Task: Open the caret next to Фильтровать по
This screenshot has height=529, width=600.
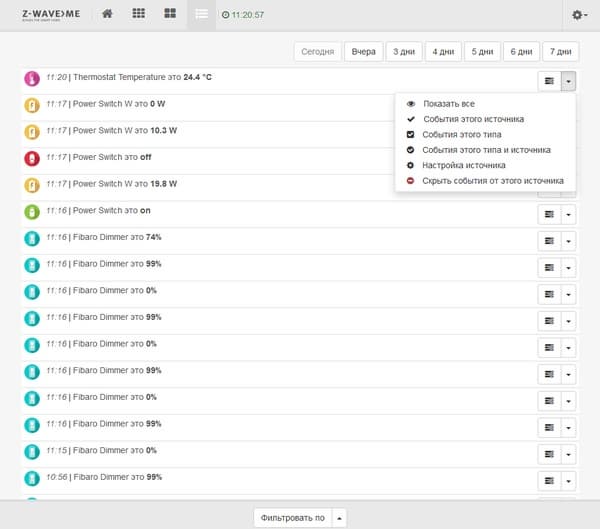Action: pyautogui.click(x=339, y=518)
